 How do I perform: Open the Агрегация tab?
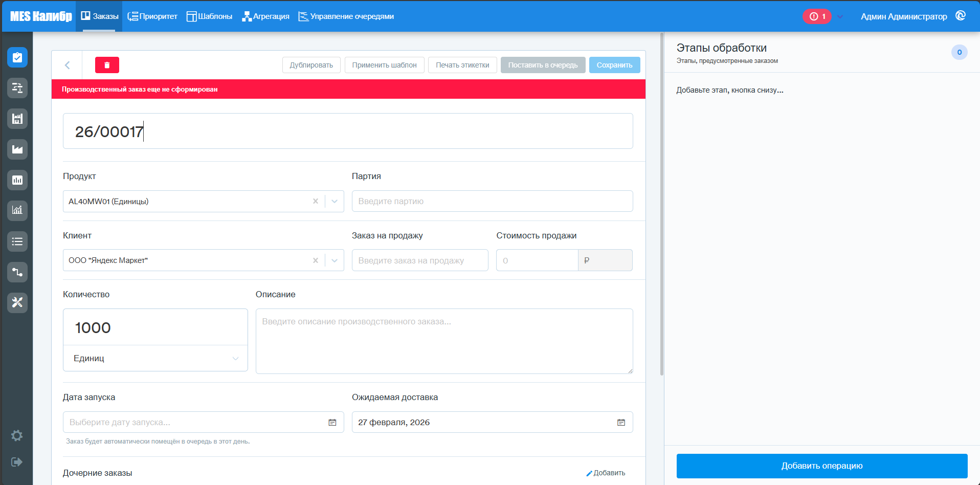(x=265, y=16)
